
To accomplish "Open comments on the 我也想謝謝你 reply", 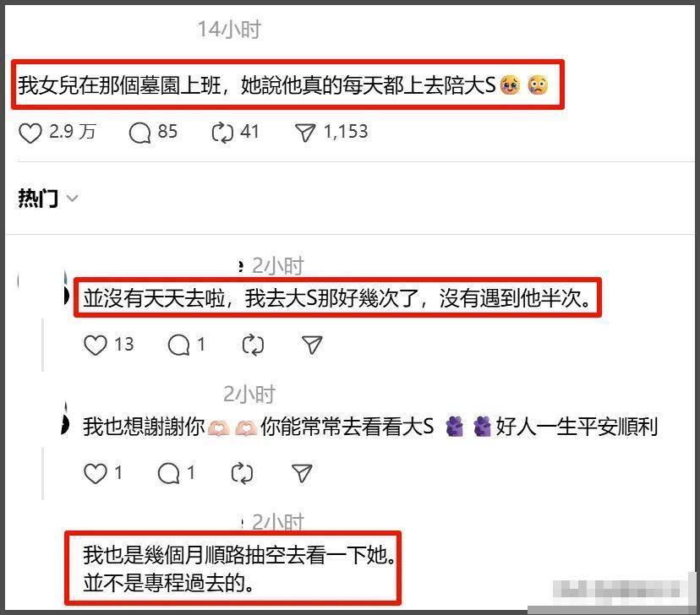I will pyautogui.click(x=168, y=474).
